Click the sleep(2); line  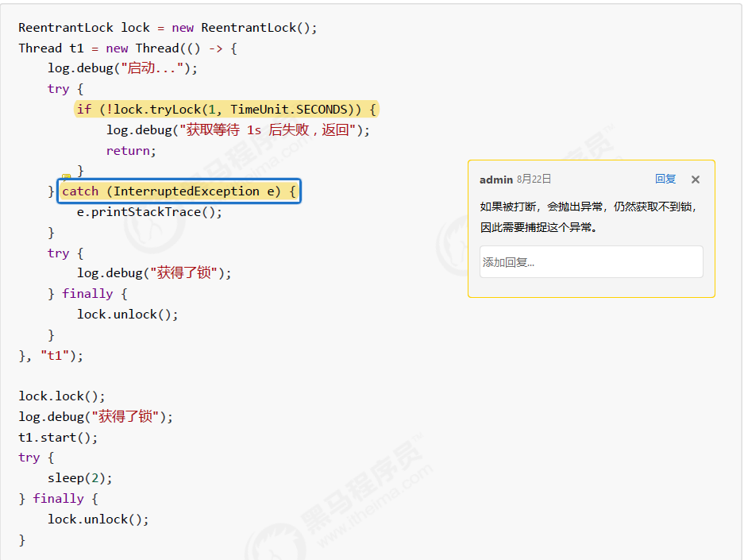(79, 478)
